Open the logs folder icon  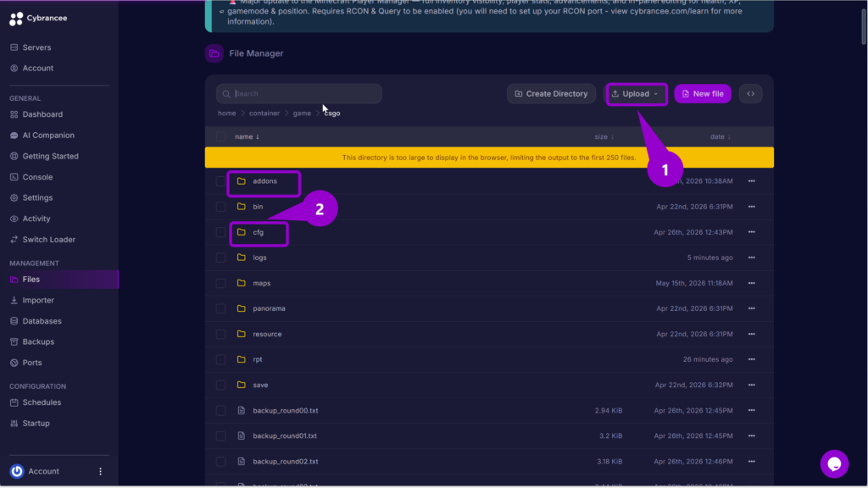(x=242, y=258)
